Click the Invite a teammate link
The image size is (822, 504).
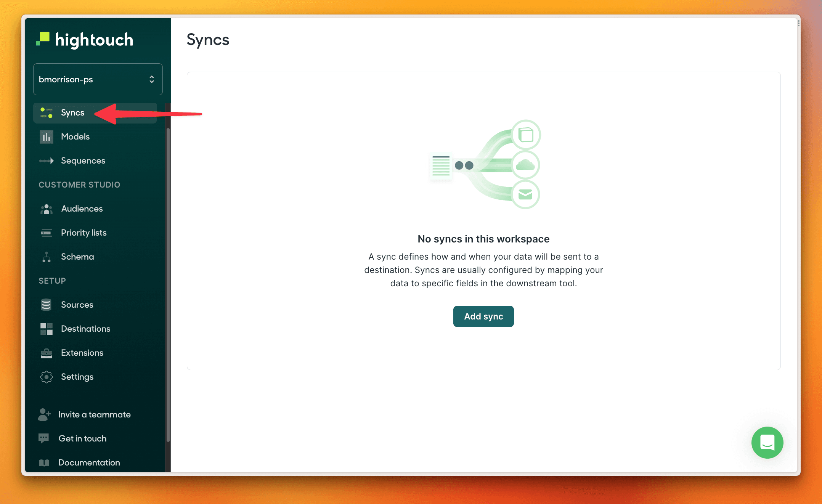95,414
